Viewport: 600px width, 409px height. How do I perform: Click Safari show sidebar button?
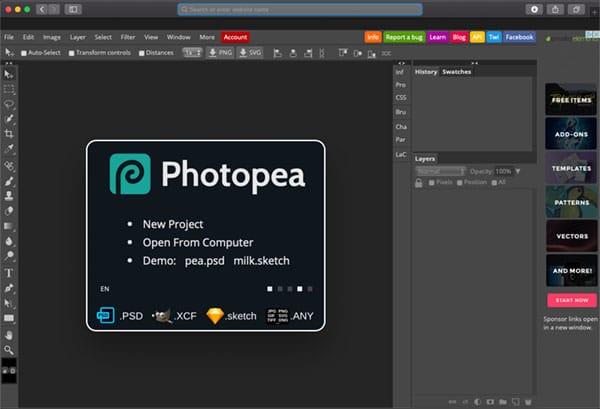pos(73,9)
